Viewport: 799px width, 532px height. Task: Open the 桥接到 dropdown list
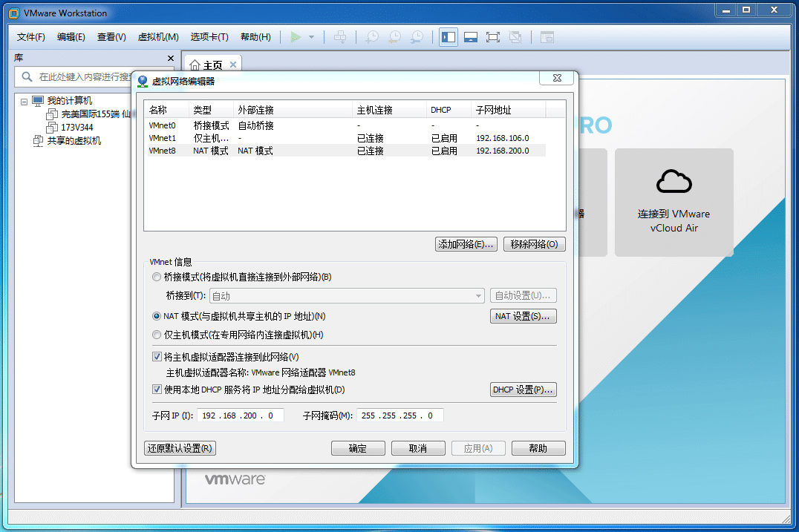(x=479, y=296)
